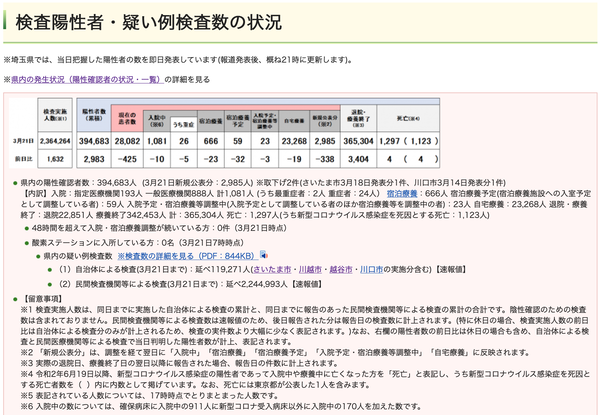Click the text 県内の疑い例検査数
Screen dimensions: 600x415
tap(78, 256)
